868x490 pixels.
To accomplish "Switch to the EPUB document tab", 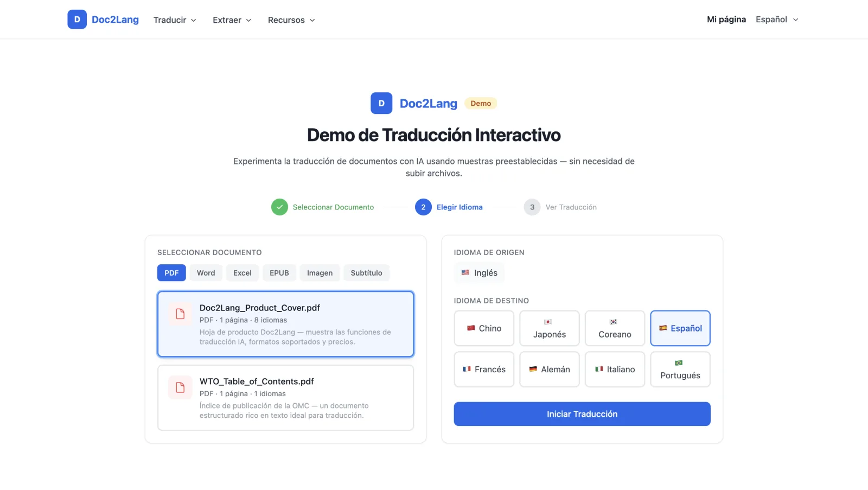I will 279,273.
